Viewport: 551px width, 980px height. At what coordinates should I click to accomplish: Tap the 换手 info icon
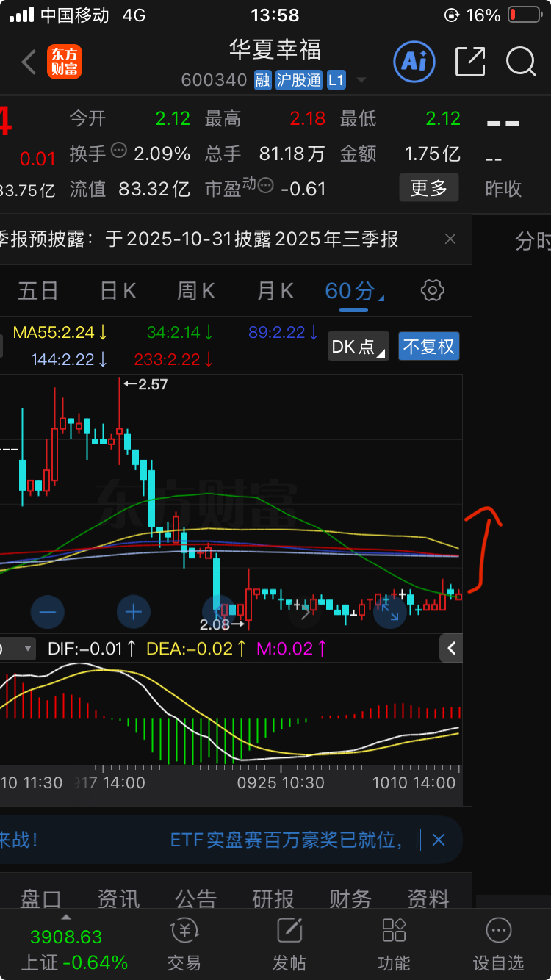(118, 151)
